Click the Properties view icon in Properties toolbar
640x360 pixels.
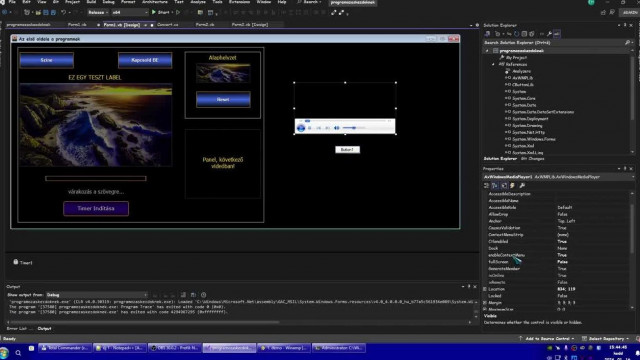pyautogui.click(x=504, y=186)
